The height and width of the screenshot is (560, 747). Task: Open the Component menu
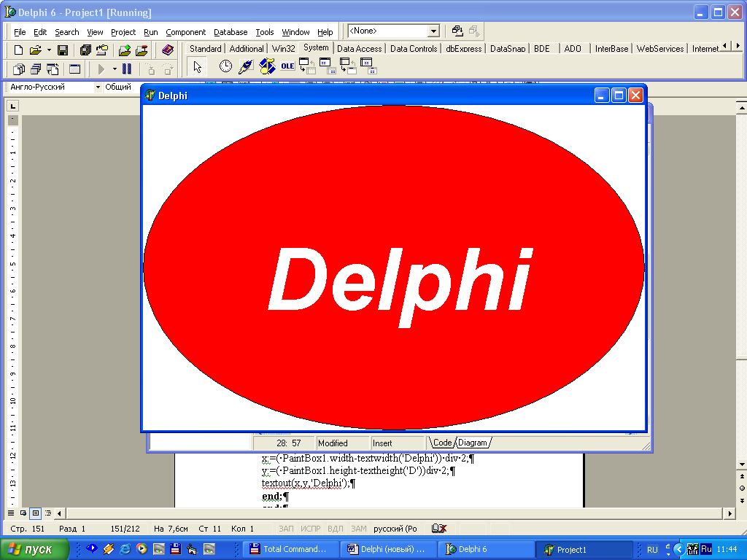(x=186, y=32)
